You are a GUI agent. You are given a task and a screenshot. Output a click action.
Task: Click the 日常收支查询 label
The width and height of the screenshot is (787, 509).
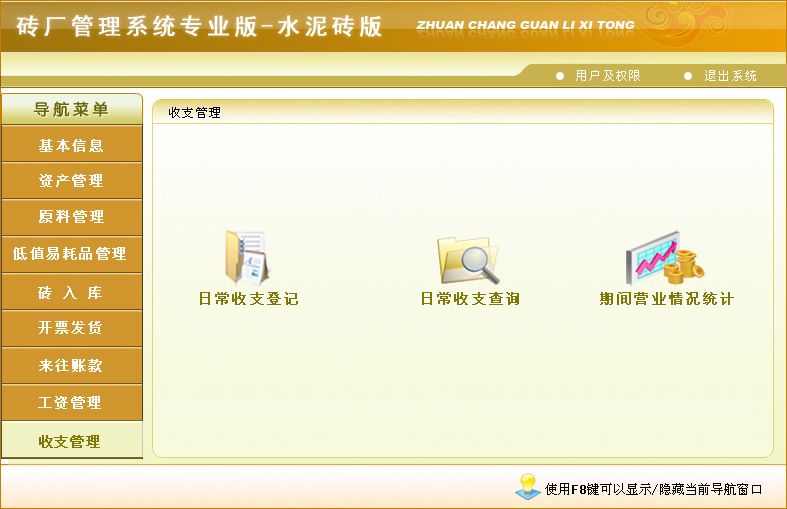[470, 299]
